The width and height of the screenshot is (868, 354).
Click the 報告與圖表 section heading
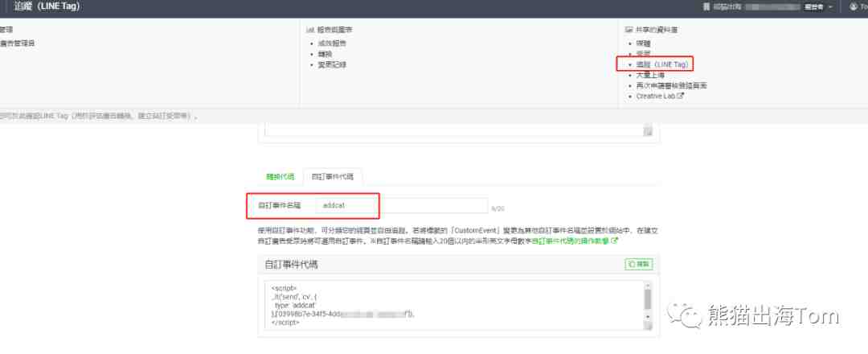tap(334, 29)
